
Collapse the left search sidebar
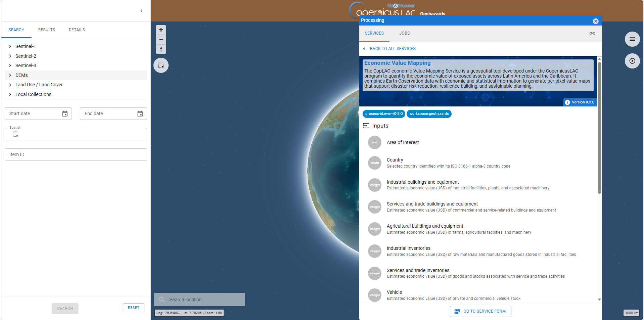(x=141, y=11)
